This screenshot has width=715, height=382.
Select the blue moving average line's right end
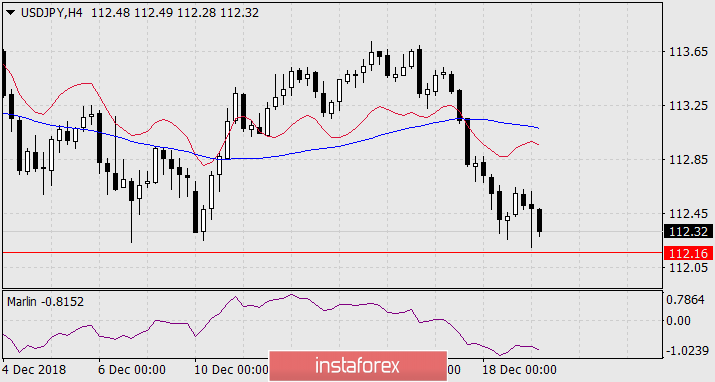(x=538, y=128)
